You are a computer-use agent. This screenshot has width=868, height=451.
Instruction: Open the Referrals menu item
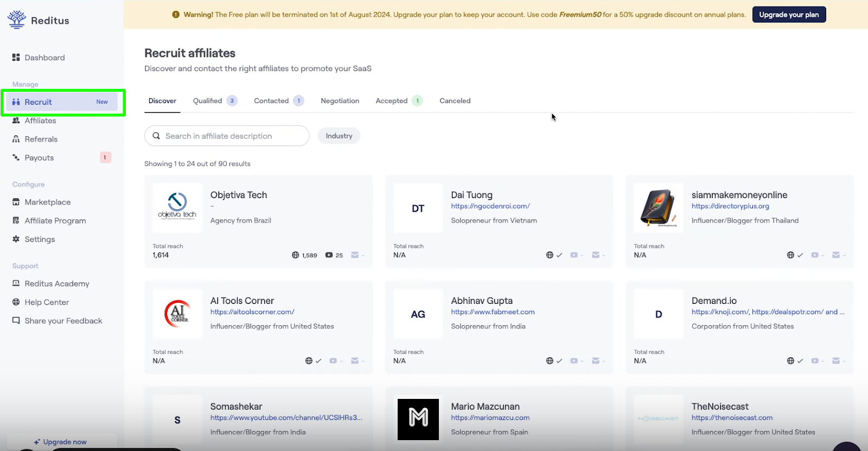pos(62,139)
